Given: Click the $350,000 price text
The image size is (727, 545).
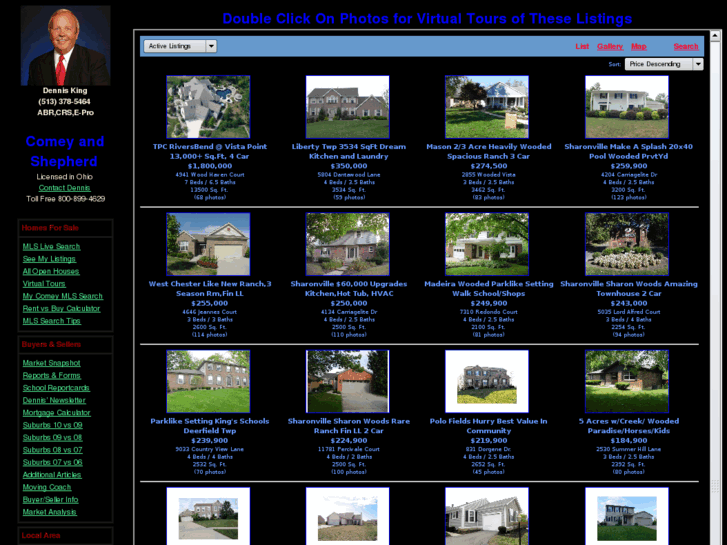Looking at the screenshot, I should pos(349,166).
